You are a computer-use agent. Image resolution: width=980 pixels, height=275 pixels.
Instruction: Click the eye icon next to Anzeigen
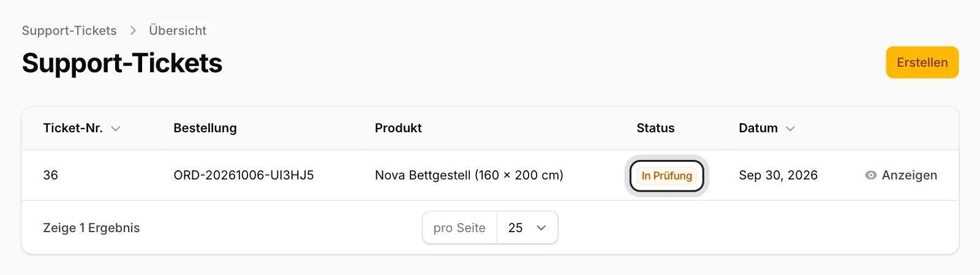(870, 175)
